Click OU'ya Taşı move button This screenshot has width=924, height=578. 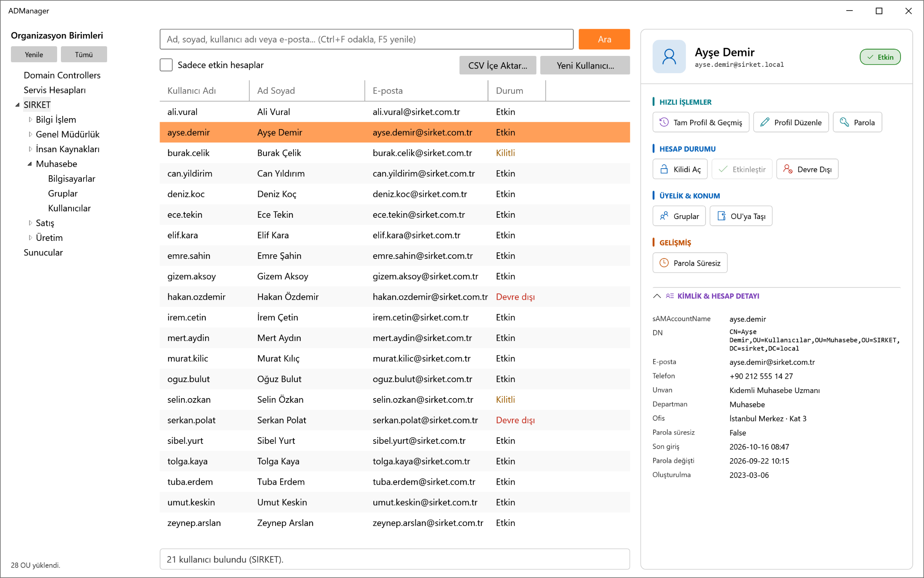click(741, 216)
